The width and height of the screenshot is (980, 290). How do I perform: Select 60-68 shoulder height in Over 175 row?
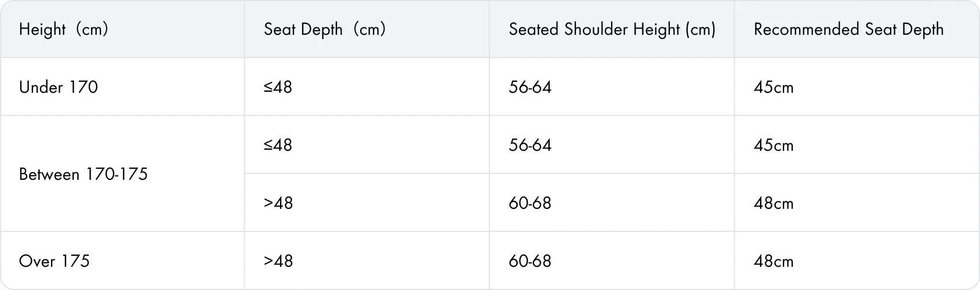[530, 261]
